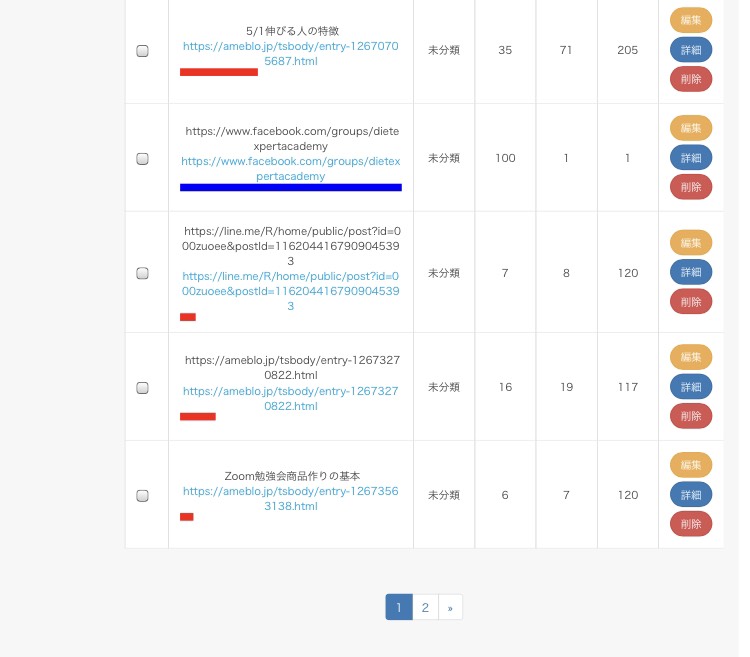Click value 120 in Zoom勉強会 row
Image resolution: width=750 pixels, height=657 pixels.
click(x=628, y=495)
